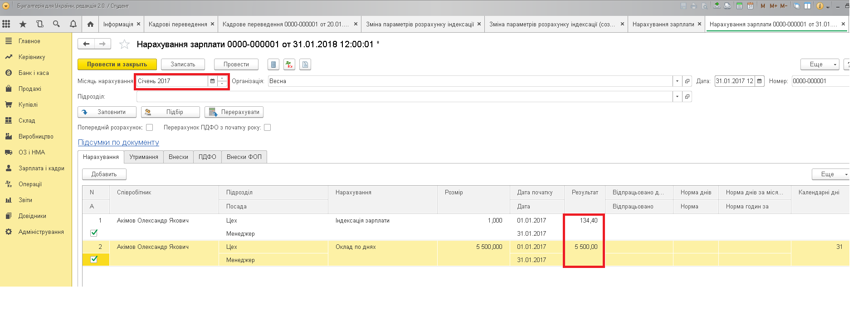Click the Записать button
This screenshot has width=868, height=327.
pos(183,64)
